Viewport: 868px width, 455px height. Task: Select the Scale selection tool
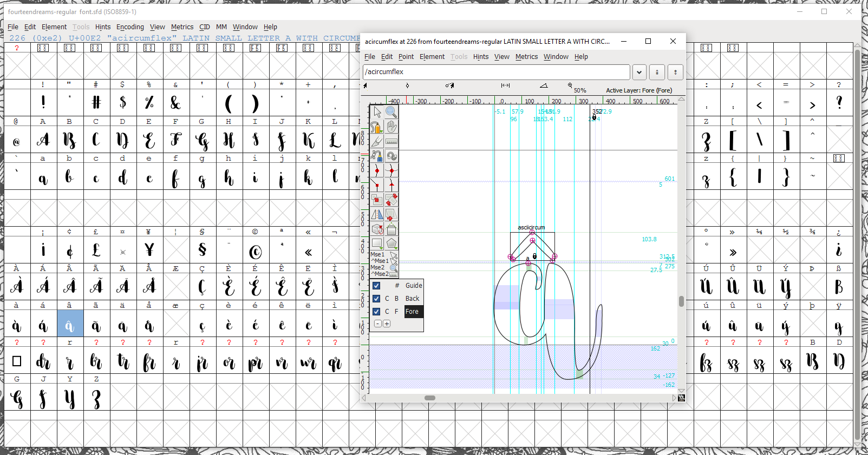[x=377, y=200]
